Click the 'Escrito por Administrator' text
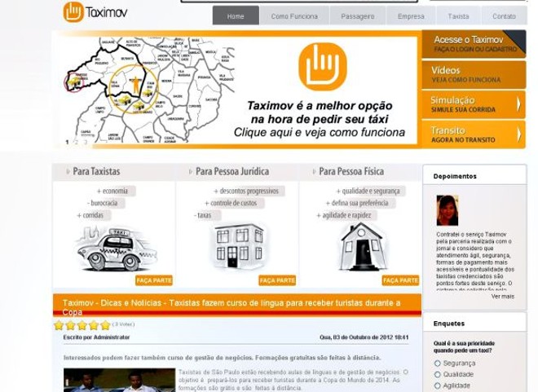 97,337
